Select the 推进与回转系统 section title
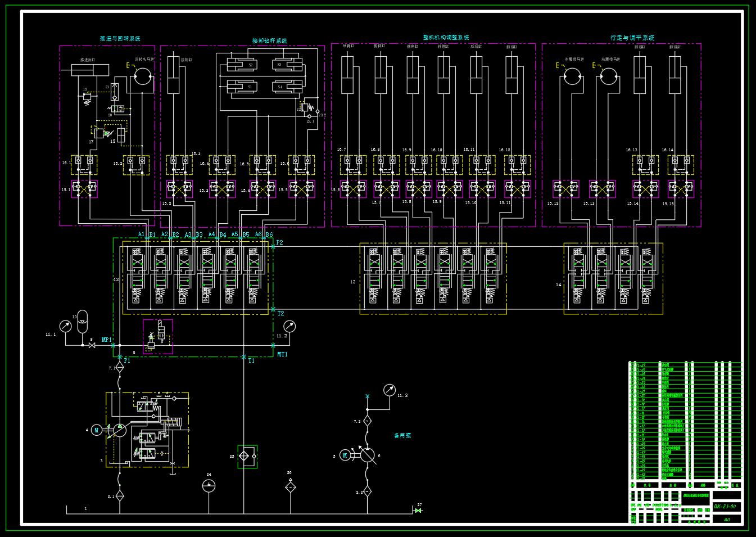The height and width of the screenshot is (537, 756). [120, 39]
